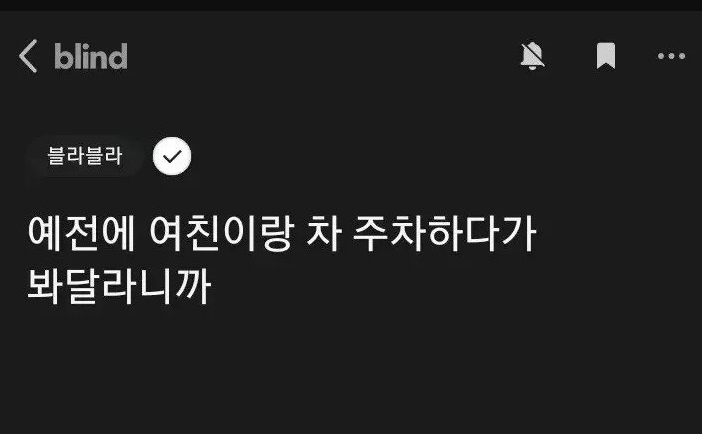Image resolution: width=702 pixels, height=434 pixels.
Task: Unmute alerts for this post using the bell
Action: [x=532, y=56]
